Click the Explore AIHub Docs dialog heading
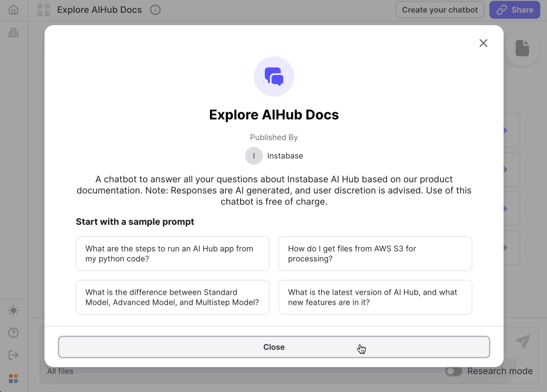Image resolution: width=547 pixels, height=392 pixels. pos(274,115)
